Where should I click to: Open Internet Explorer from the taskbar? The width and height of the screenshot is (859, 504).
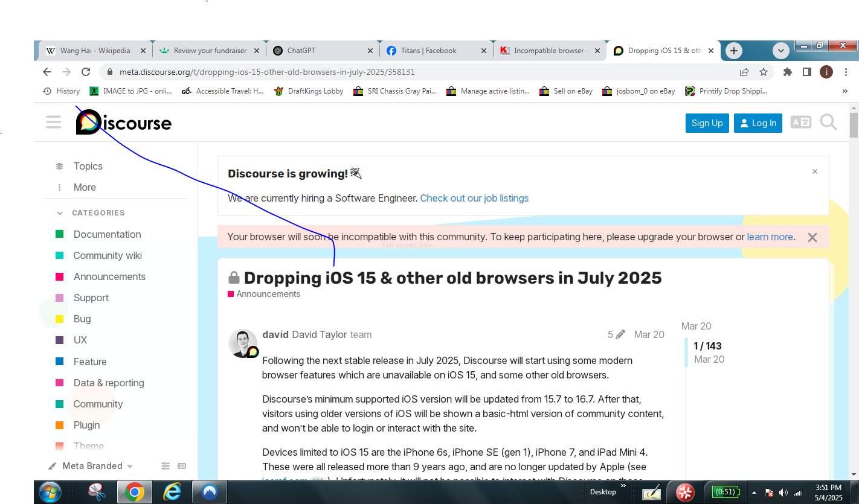click(x=172, y=492)
